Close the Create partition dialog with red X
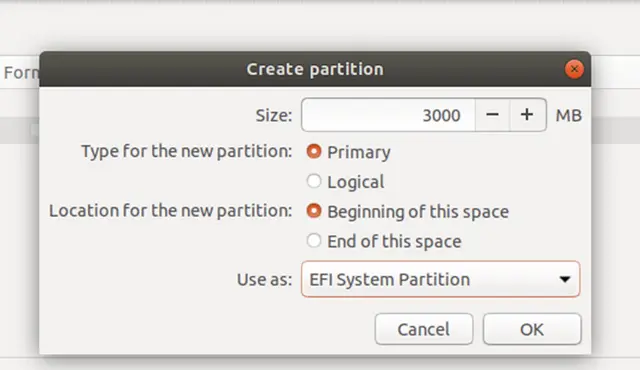 (x=574, y=69)
